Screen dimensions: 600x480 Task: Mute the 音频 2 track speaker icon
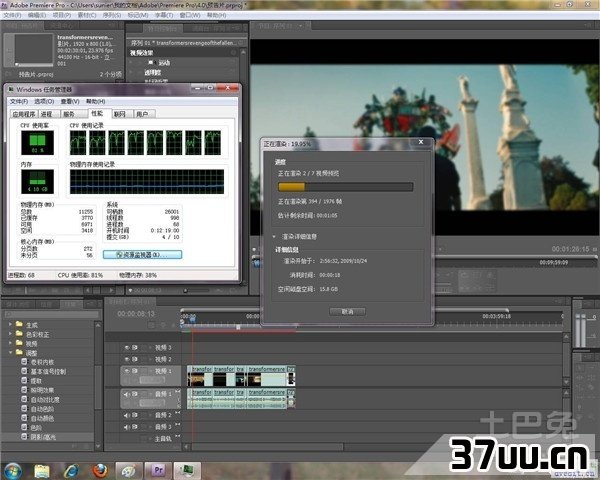127,415
